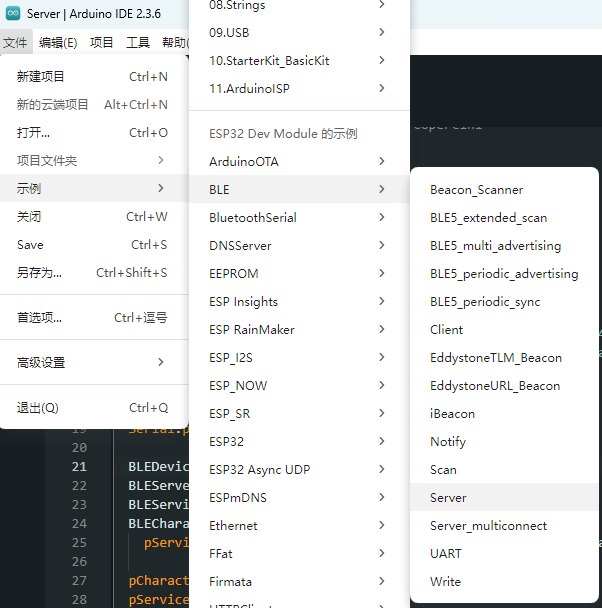Choose 新建项目 from file menu
Image resolution: width=602 pixels, height=608 pixels.
[x=94, y=76]
